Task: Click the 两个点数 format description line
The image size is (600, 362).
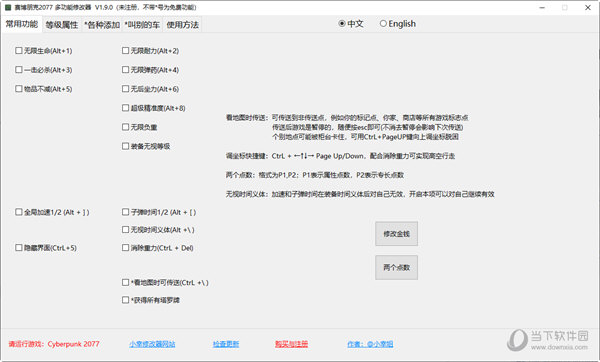Action: (x=315, y=175)
